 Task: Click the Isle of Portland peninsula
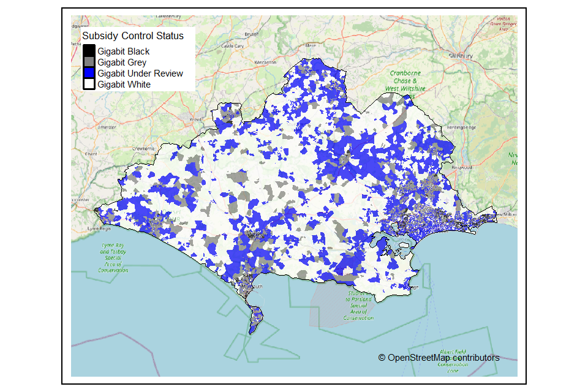point(255,318)
